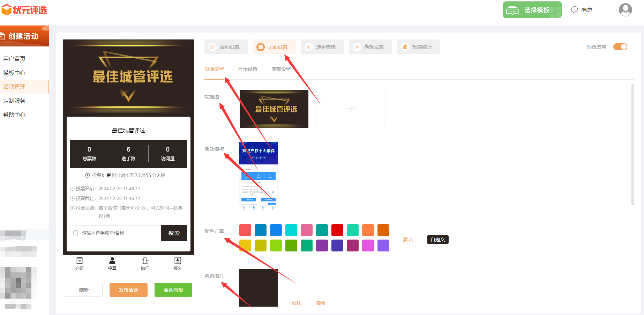Click the plus icon to add carousel image

351,109
